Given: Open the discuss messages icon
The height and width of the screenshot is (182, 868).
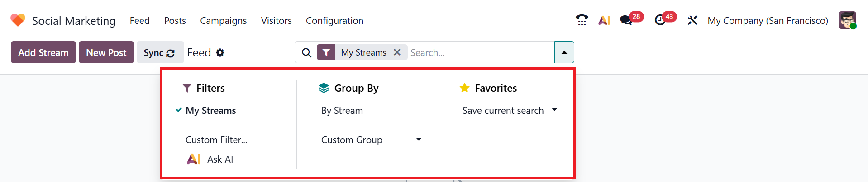Looking at the screenshot, I should (626, 20).
